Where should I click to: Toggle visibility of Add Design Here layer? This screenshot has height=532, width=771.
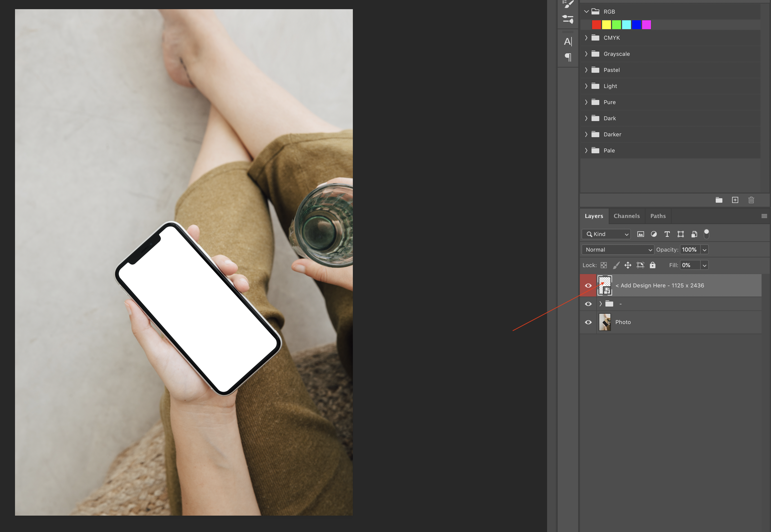[588, 286]
